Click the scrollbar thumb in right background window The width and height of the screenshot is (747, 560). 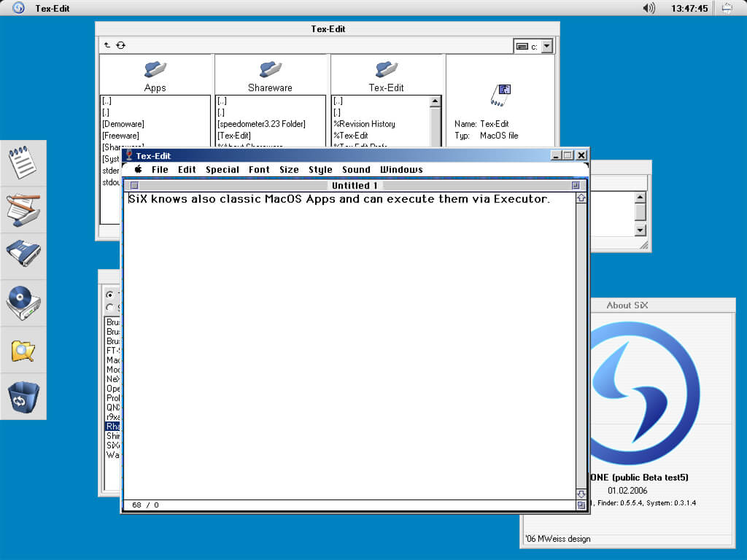(640, 212)
